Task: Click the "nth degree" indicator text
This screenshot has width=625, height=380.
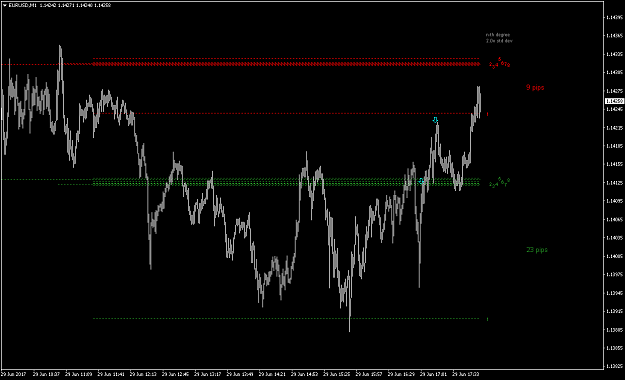Action: coord(497,35)
